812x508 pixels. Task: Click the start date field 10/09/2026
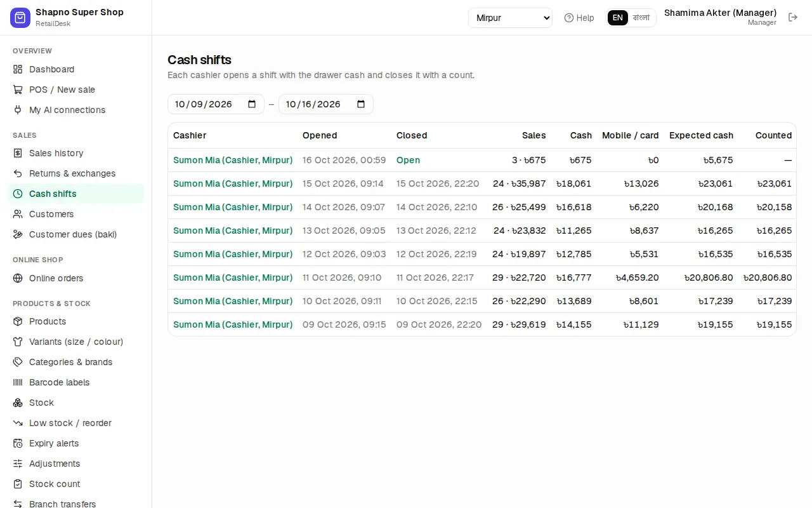[x=216, y=104]
